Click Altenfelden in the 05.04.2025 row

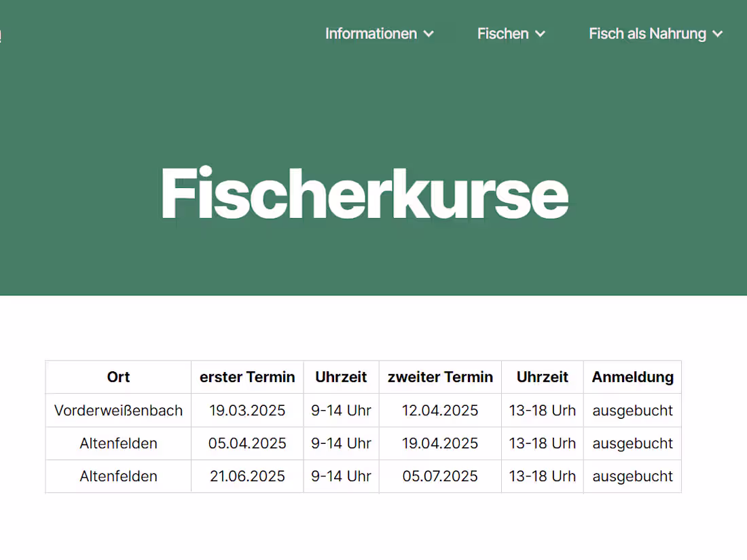pos(118,443)
